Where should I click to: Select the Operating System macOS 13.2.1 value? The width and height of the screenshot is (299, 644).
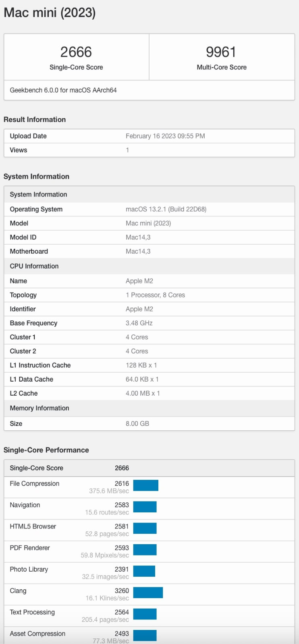[x=166, y=209]
